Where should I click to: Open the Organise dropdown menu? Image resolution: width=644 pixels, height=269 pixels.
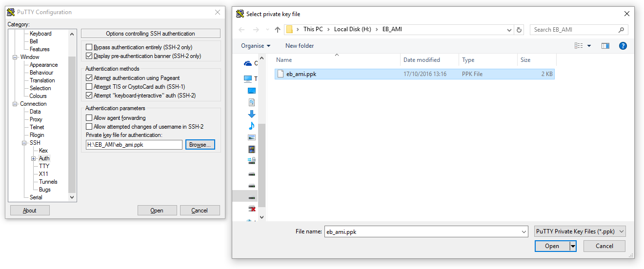point(256,46)
